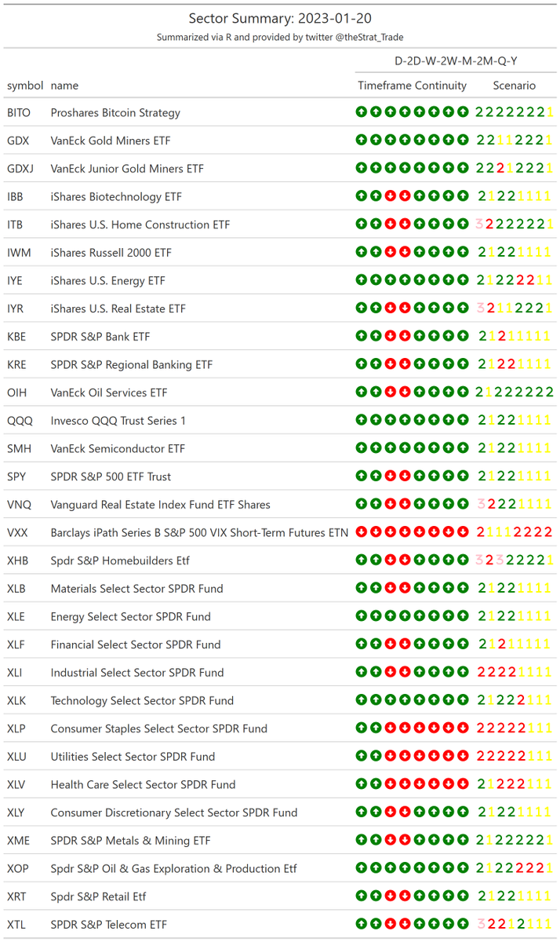
Task: Click the scenario numbers in the XLI row
Action: 515,673
